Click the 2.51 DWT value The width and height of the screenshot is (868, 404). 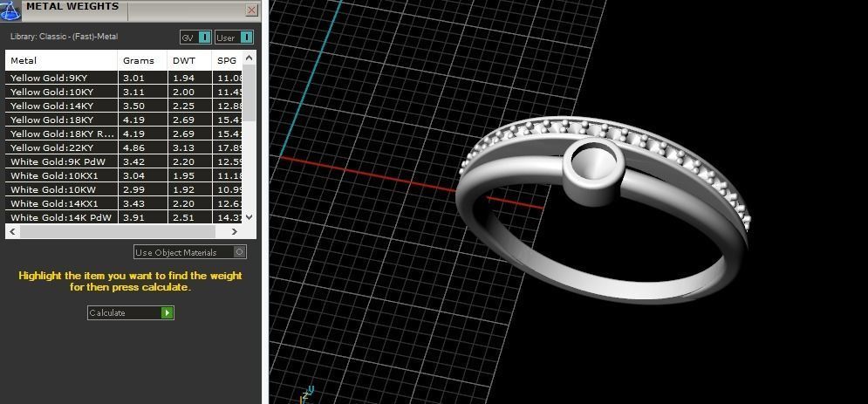(183, 217)
